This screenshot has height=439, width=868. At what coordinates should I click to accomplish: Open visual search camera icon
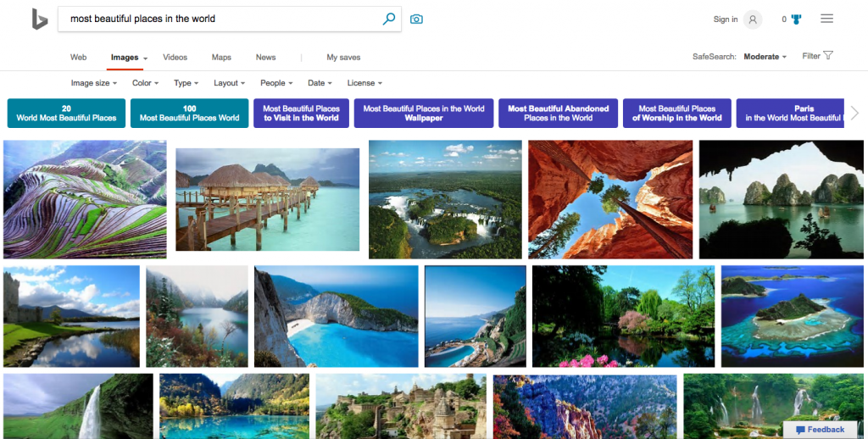tap(416, 19)
